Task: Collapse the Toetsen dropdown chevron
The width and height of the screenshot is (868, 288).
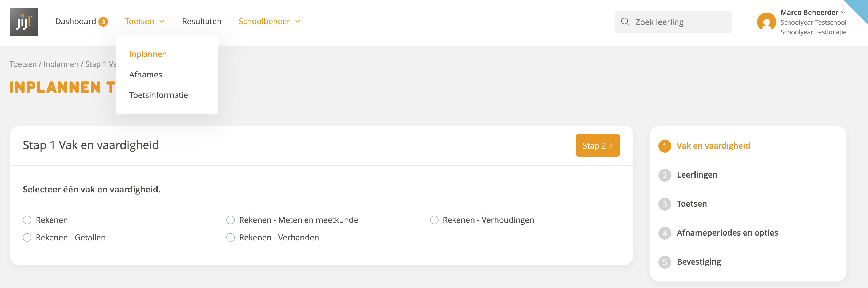Action: coord(162,21)
